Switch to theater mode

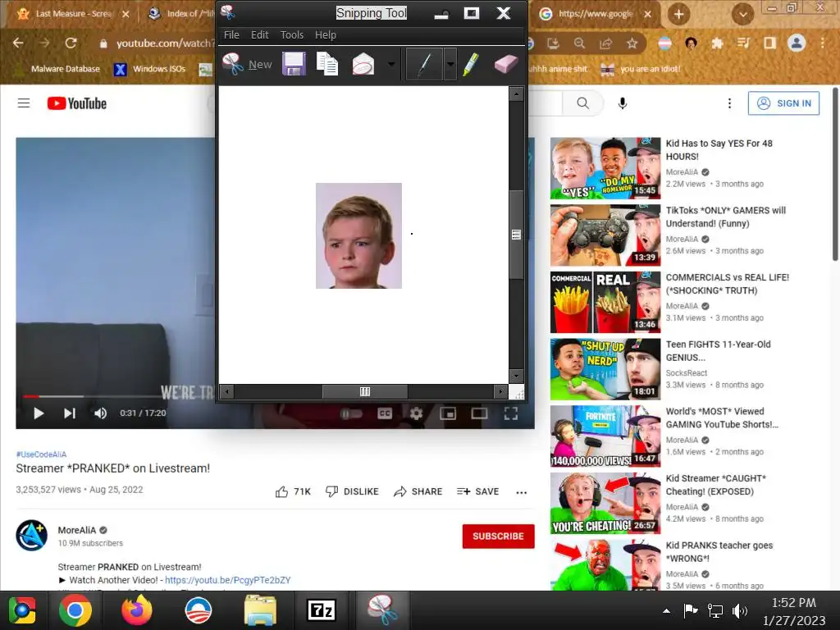click(x=479, y=413)
